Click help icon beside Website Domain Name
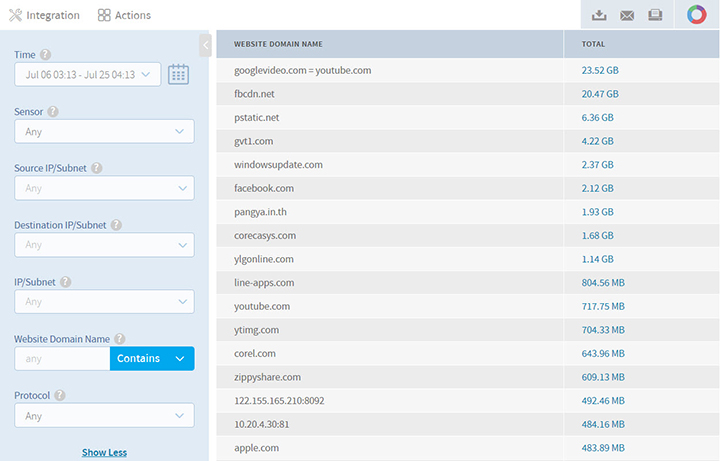This screenshot has height=461, width=720. (119, 339)
